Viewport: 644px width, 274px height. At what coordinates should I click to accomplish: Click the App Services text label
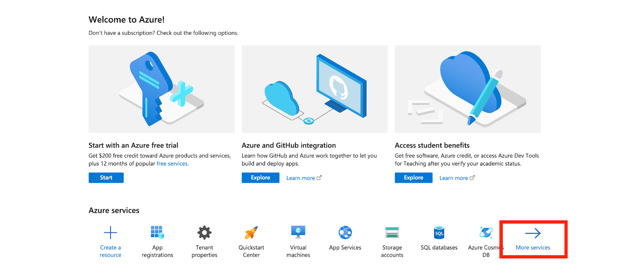click(345, 247)
